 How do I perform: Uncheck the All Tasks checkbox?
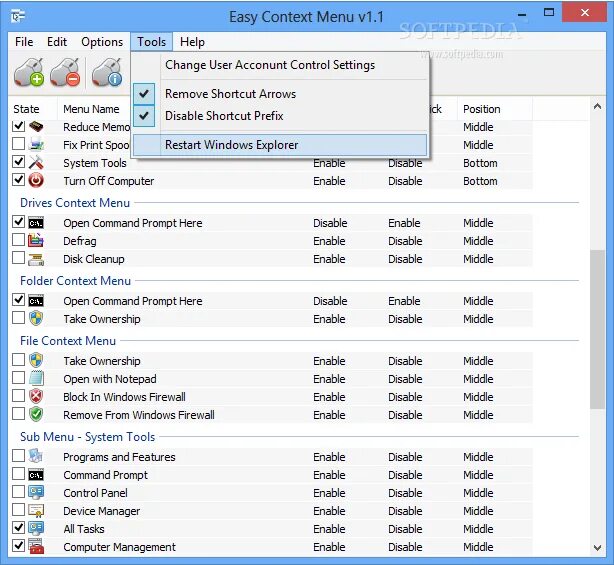pyautogui.click(x=18, y=528)
